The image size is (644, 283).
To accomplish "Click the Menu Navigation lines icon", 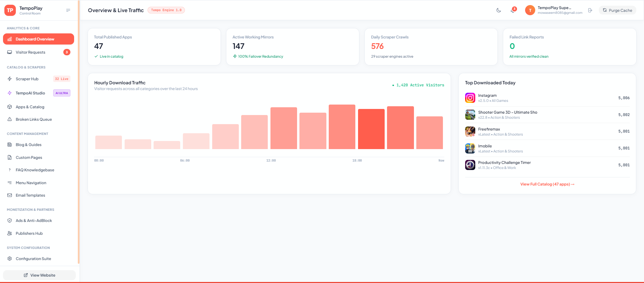I will point(10,183).
